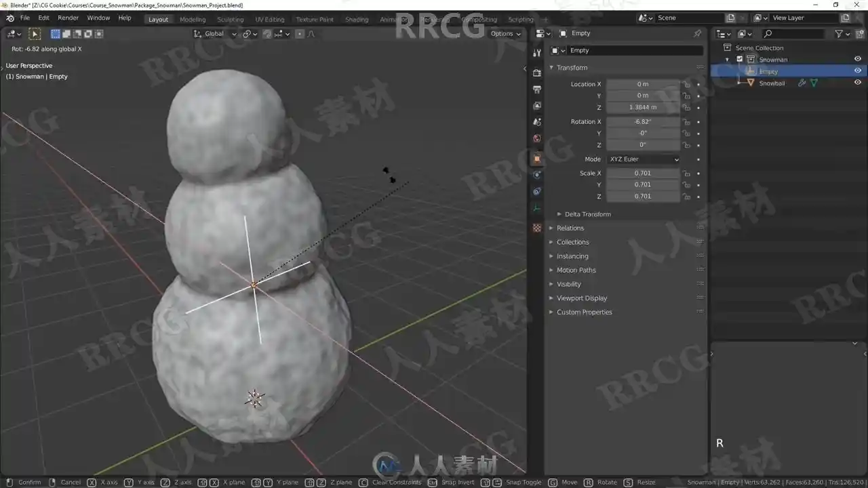Switch to the UV Editing workspace tab
868x488 pixels.
point(270,19)
